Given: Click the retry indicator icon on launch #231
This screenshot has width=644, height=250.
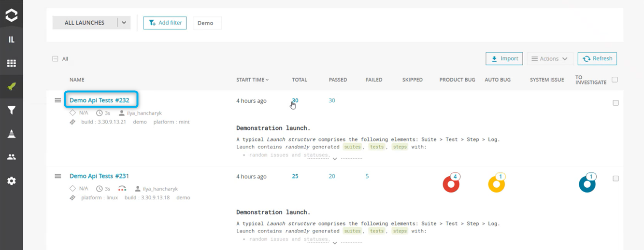Looking at the screenshot, I should tap(122, 189).
